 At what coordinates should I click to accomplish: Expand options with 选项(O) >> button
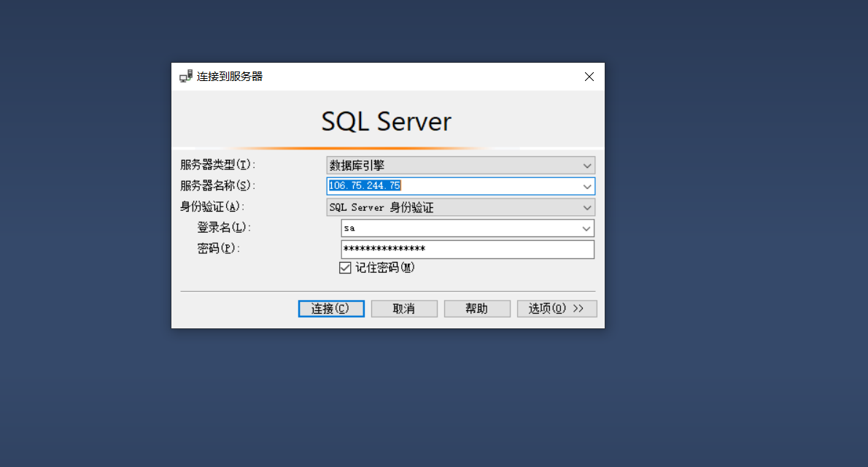click(557, 309)
